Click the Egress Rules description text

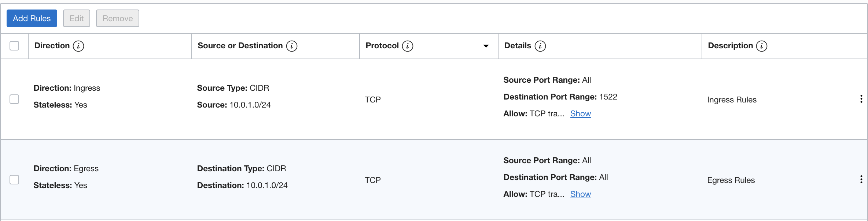(731, 180)
